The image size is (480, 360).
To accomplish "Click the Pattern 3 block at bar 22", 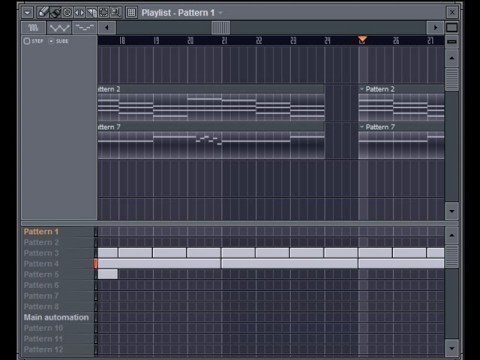I will 272,253.
